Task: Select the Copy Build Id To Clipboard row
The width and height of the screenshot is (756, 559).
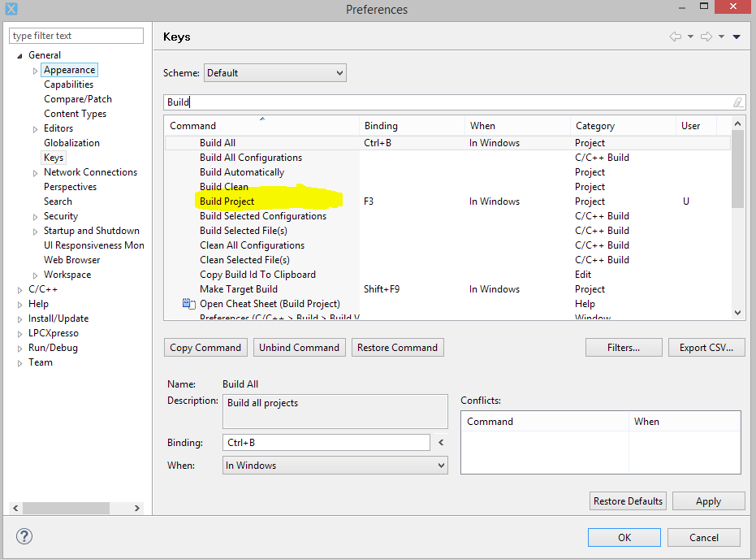Action: tap(447, 275)
